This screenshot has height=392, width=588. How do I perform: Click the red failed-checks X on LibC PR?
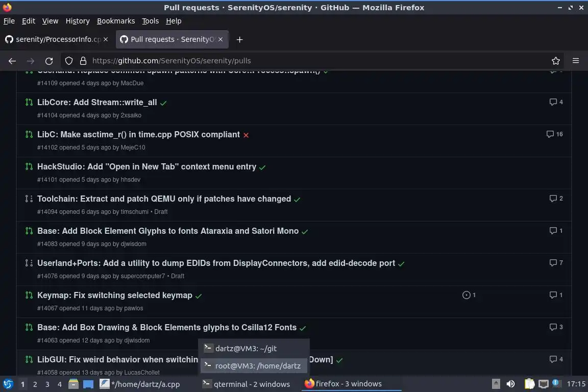pyautogui.click(x=246, y=135)
